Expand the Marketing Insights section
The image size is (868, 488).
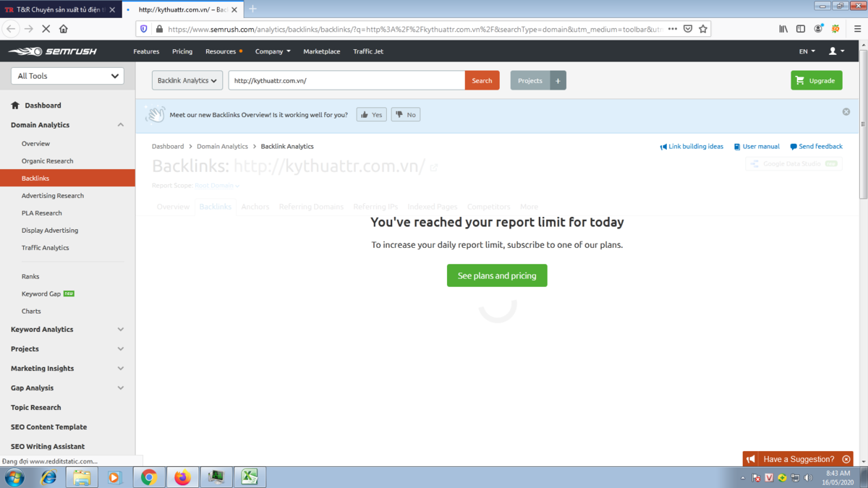click(120, 369)
